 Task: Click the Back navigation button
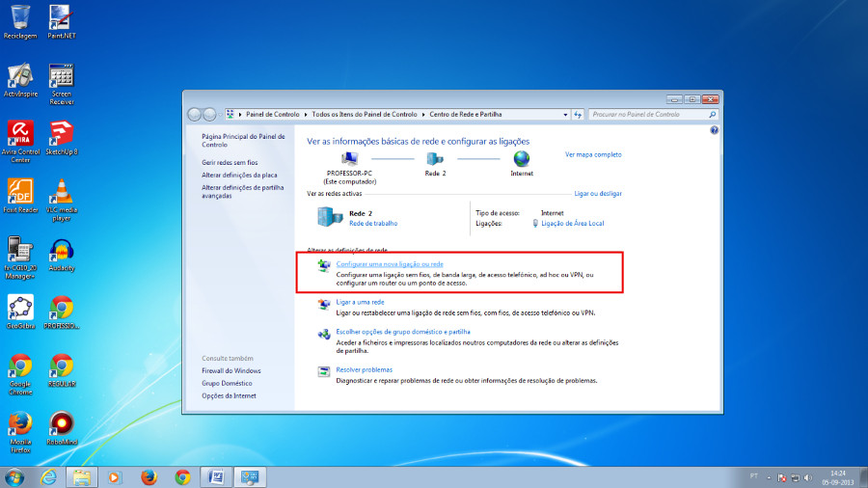pos(194,115)
